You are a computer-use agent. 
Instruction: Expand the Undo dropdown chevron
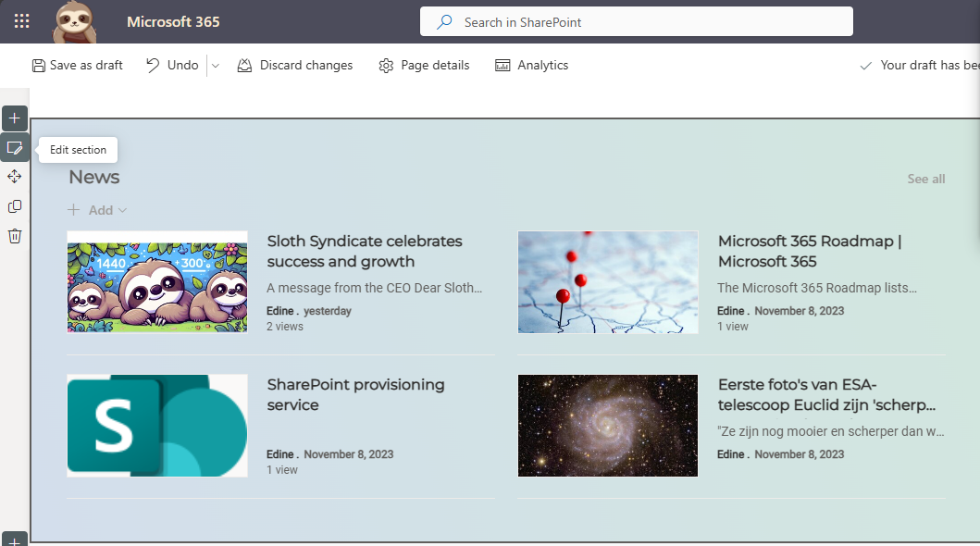(x=215, y=65)
